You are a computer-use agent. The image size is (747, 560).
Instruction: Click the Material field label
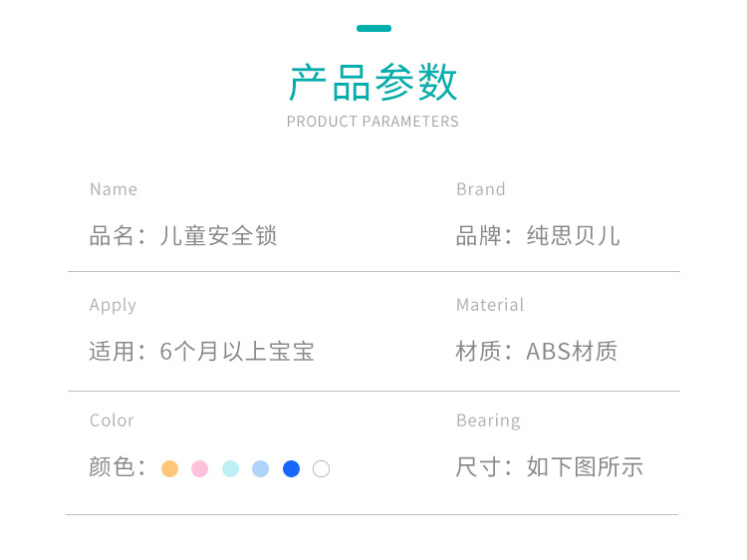point(490,305)
